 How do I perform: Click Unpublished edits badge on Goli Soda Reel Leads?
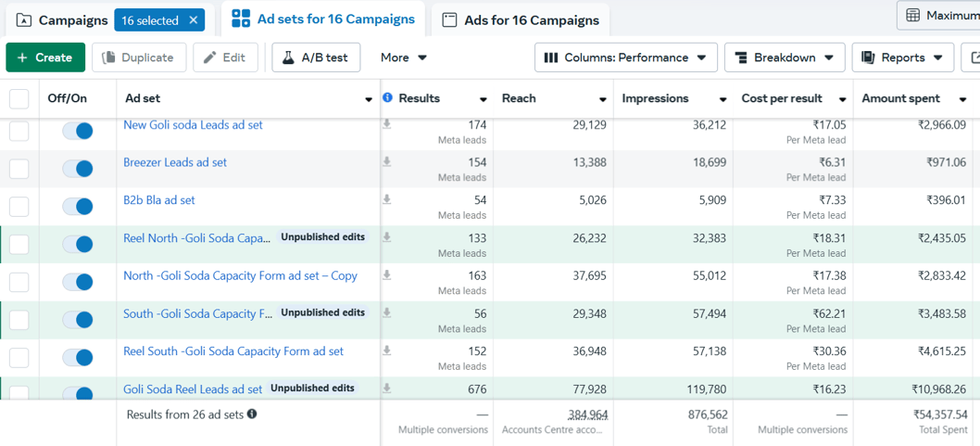[312, 388]
